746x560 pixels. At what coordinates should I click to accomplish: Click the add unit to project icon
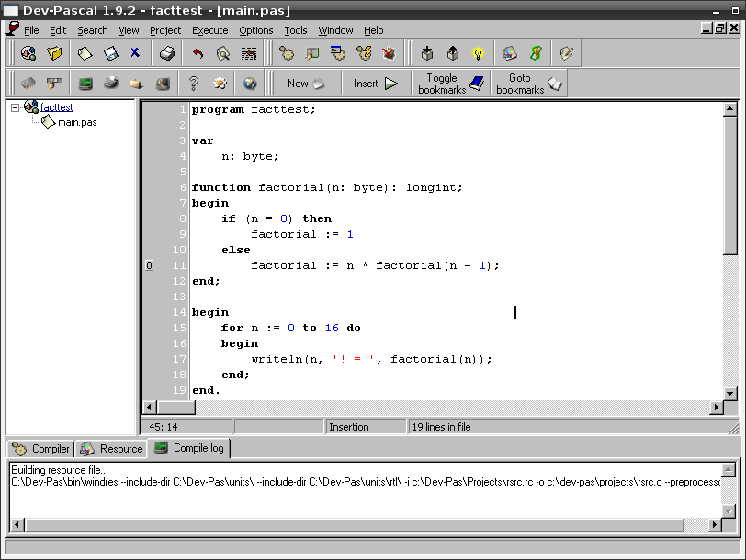[427, 53]
